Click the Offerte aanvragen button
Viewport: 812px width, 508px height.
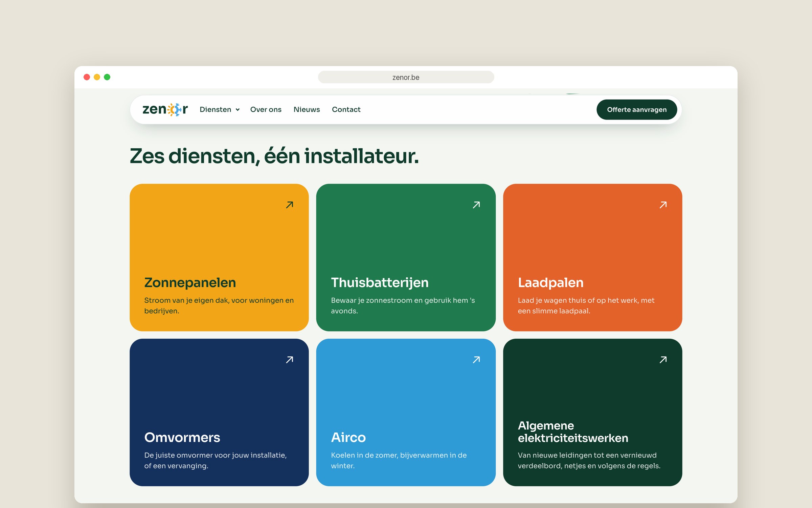coord(637,109)
